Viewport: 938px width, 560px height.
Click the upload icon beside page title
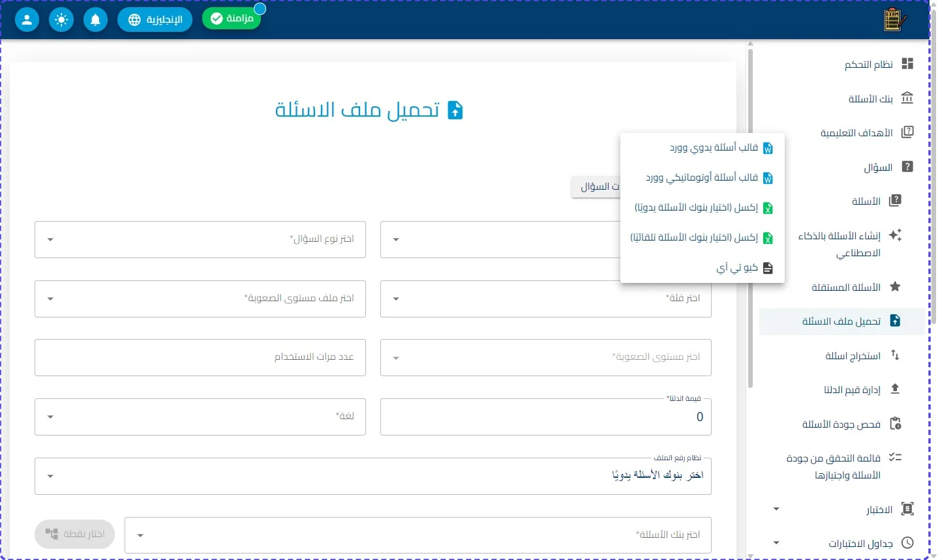(455, 111)
